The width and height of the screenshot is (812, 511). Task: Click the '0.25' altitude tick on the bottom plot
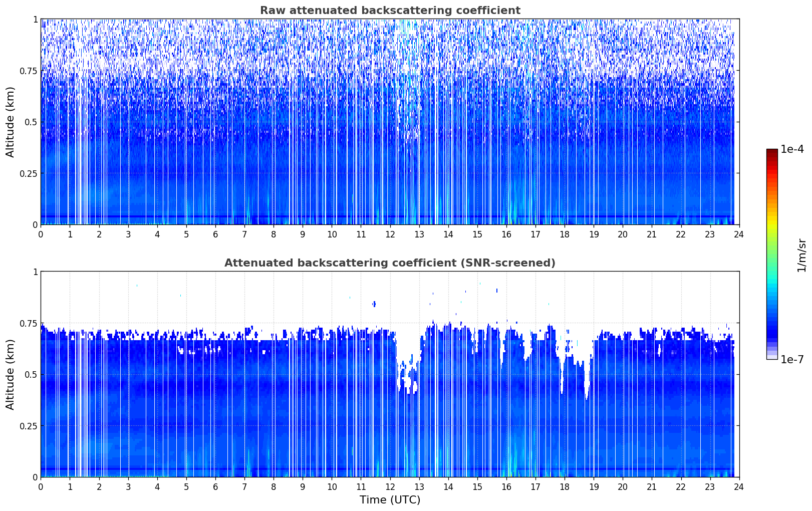click(28, 426)
